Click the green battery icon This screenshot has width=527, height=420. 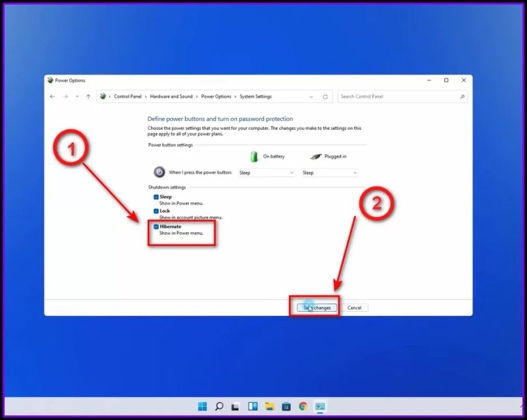tap(254, 156)
